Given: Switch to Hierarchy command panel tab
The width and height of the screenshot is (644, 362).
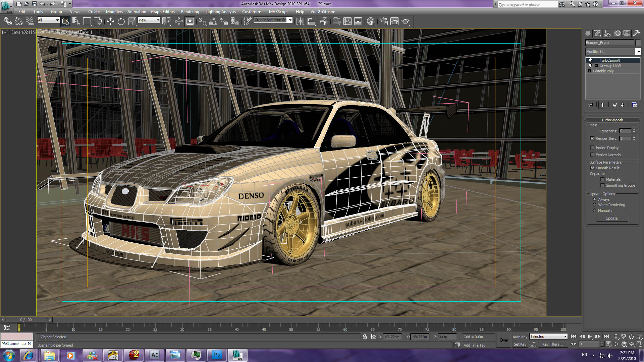Looking at the screenshot, I should tap(607, 33).
